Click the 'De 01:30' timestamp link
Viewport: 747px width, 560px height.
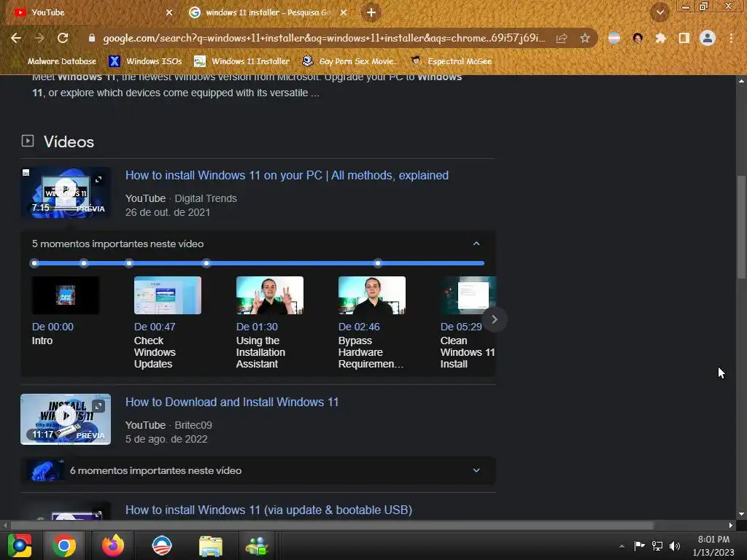pyautogui.click(x=257, y=327)
